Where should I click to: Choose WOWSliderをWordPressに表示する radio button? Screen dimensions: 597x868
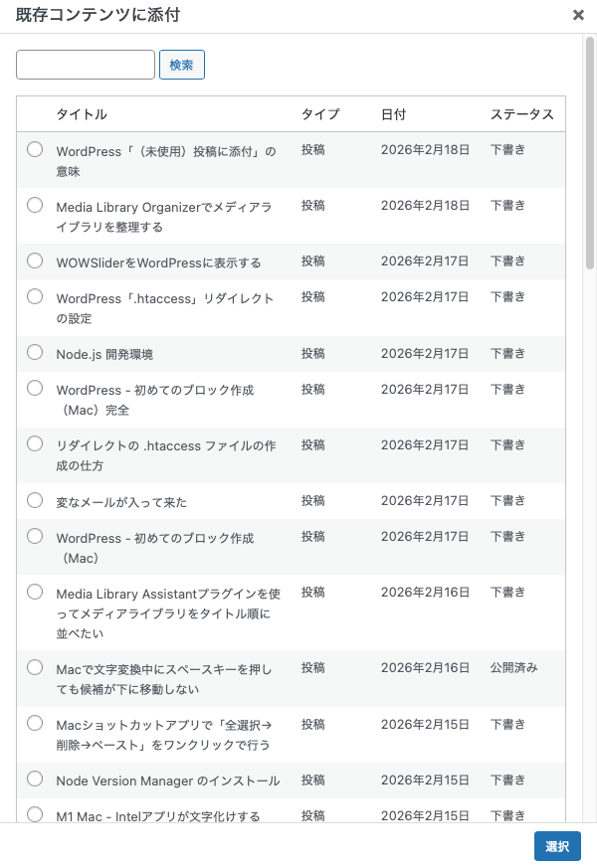[x=35, y=260]
